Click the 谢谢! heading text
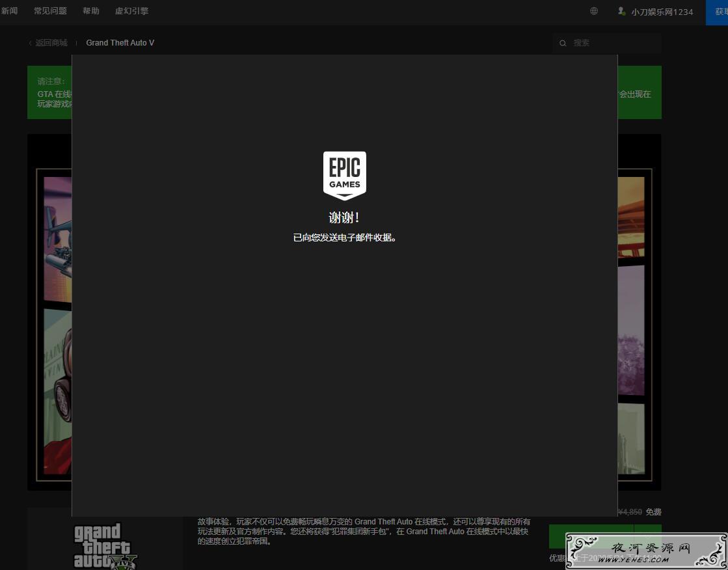Screen dimensions: 728x570 (344, 217)
